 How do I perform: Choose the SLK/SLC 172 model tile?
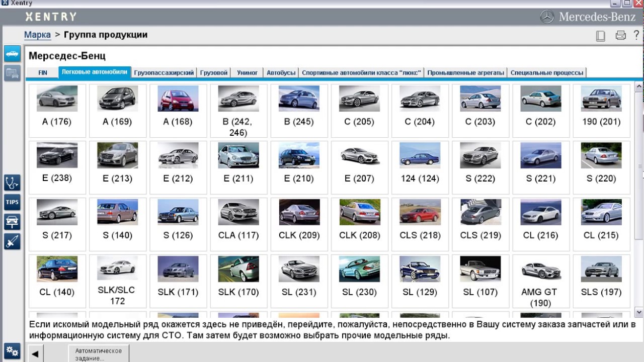118,281
